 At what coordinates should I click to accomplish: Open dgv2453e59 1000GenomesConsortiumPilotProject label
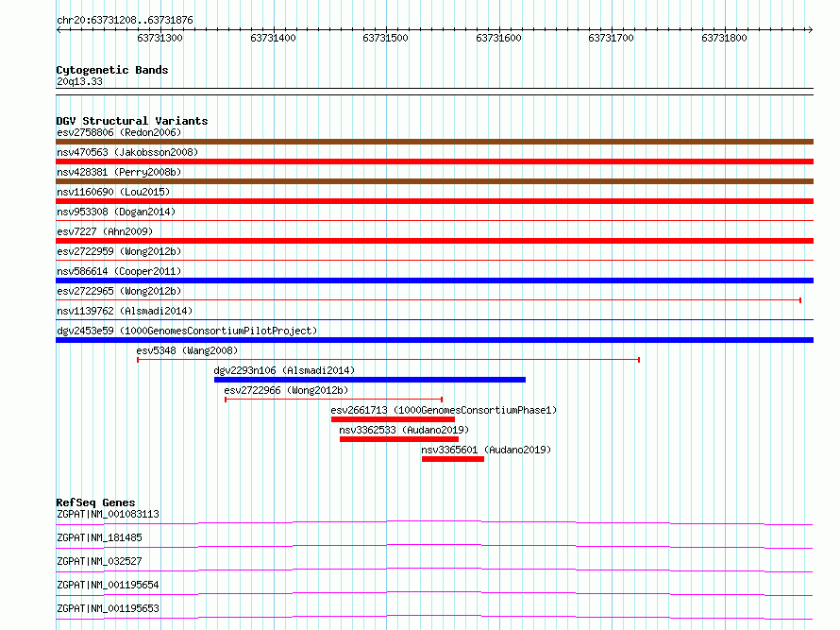(x=187, y=331)
